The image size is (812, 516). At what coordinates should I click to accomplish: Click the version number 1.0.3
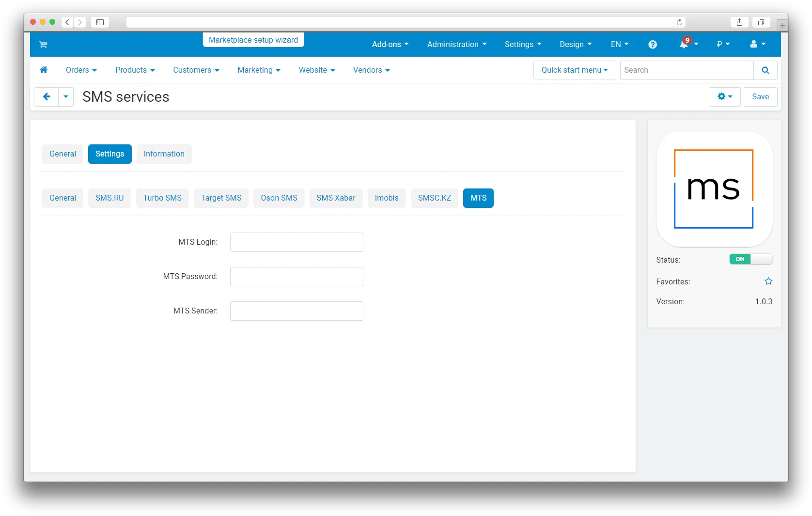click(x=764, y=302)
